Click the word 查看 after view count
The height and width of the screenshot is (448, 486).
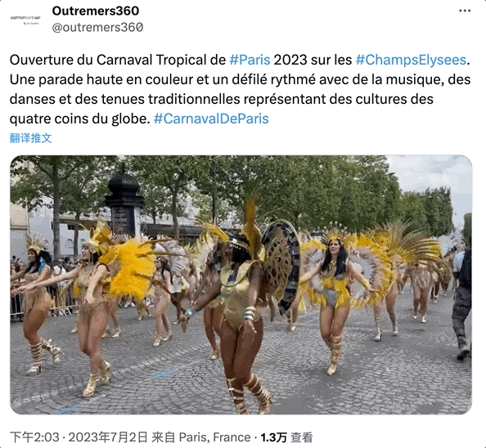[301, 437]
